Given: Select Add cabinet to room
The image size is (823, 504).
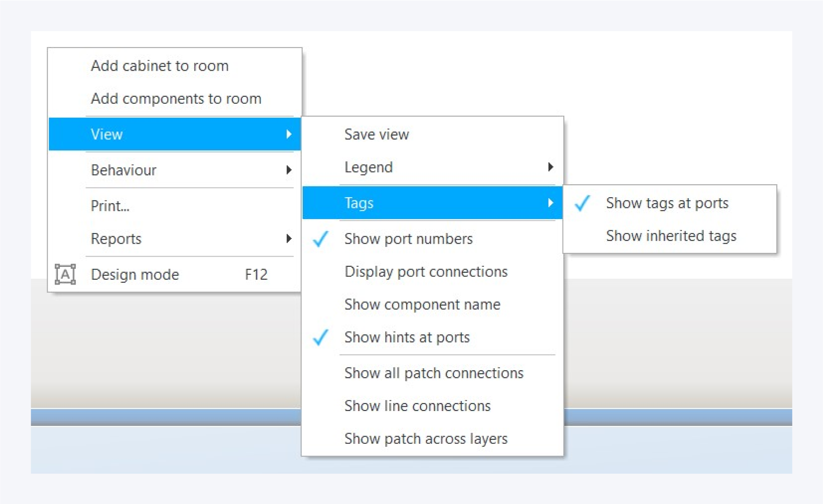Looking at the screenshot, I should click(x=160, y=66).
